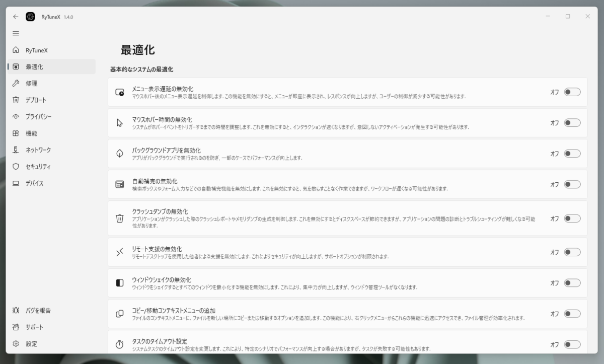Click the bug icon for バグを報告

(16, 311)
